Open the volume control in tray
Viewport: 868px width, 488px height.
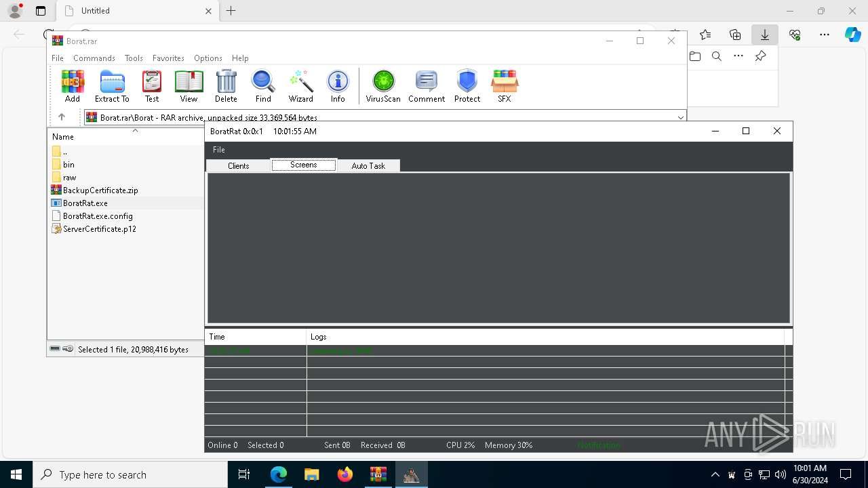pyautogui.click(x=780, y=474)
